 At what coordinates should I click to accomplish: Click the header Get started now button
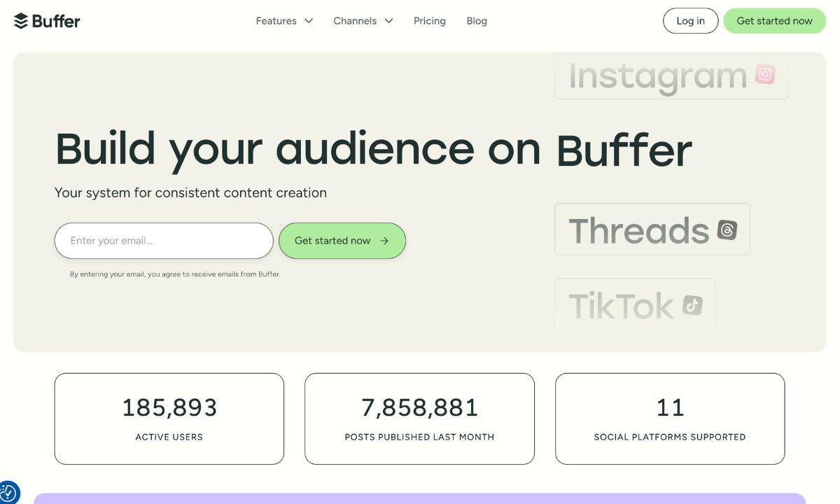(x=775, y=21)
